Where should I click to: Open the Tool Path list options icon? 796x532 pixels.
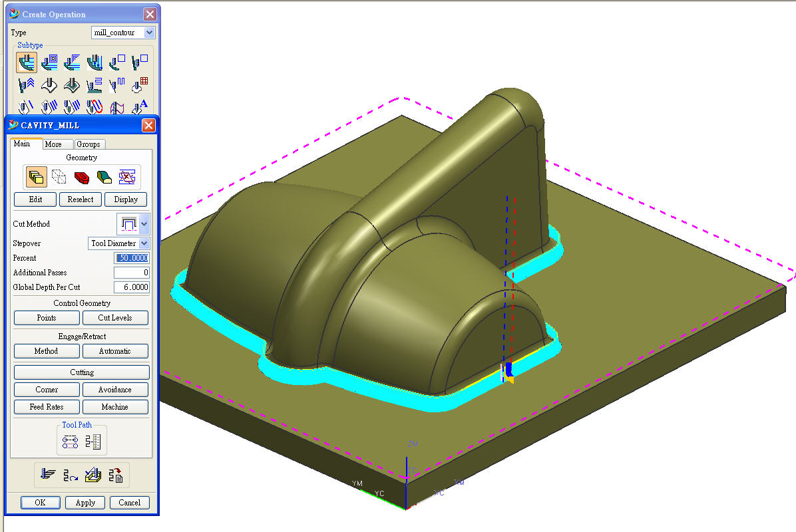(x=93, y=442)
